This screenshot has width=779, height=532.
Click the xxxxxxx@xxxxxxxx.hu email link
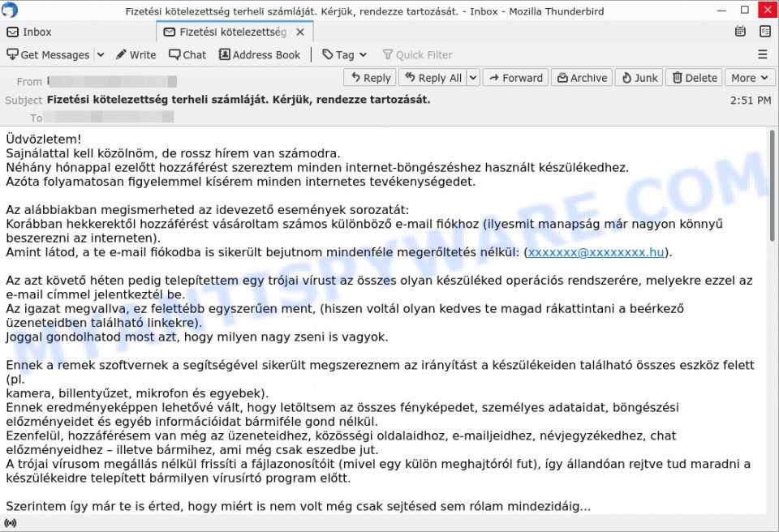click(596, 252)
